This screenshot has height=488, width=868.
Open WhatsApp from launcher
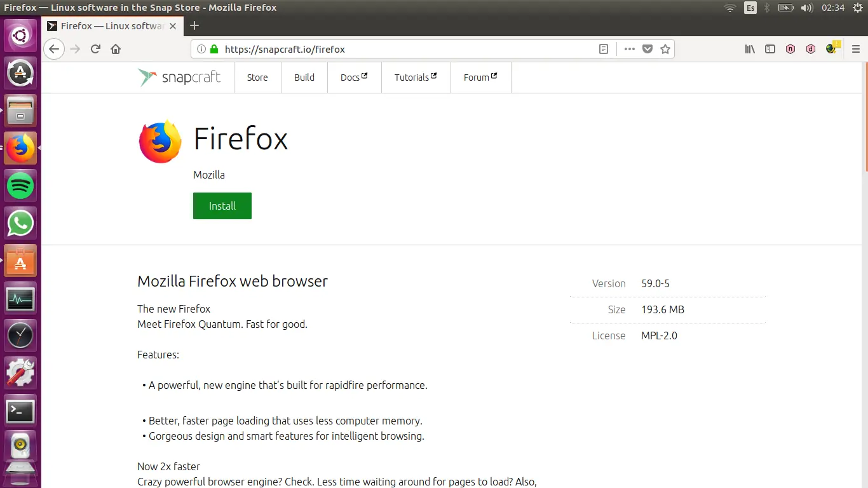pos(20,223)
